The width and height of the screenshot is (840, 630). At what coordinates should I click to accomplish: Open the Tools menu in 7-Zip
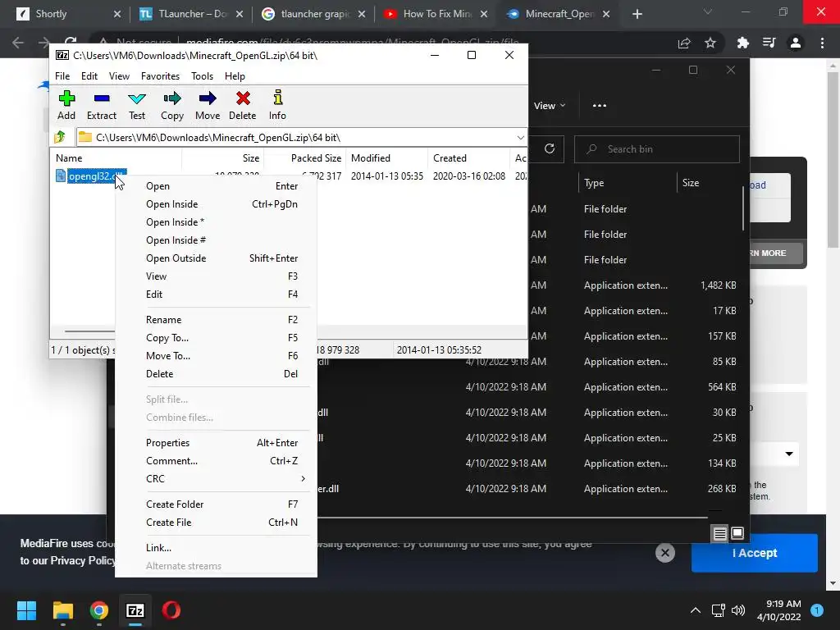click(202, 76)
